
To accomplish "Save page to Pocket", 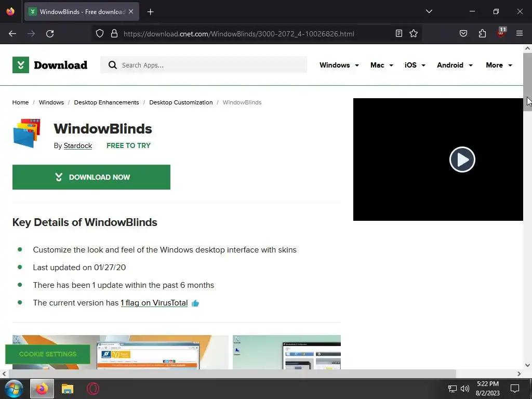I will click(463, 33).
